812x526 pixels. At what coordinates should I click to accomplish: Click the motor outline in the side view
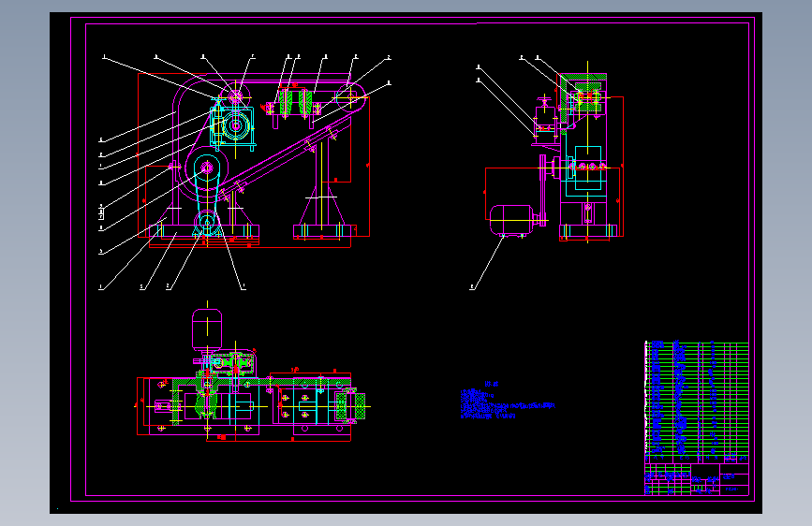coord(511,220)
